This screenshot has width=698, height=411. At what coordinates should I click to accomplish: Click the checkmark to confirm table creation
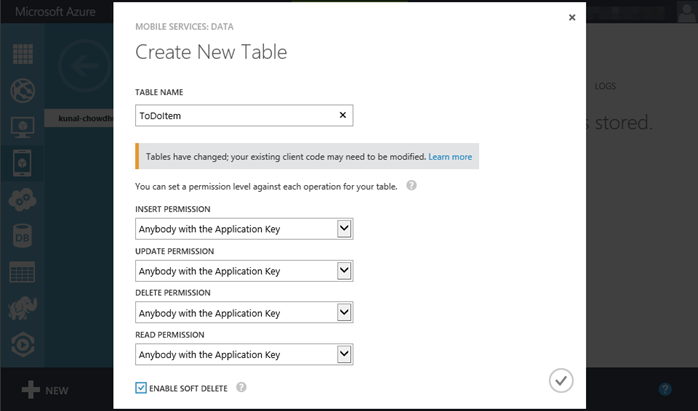[x=561, y=380]
